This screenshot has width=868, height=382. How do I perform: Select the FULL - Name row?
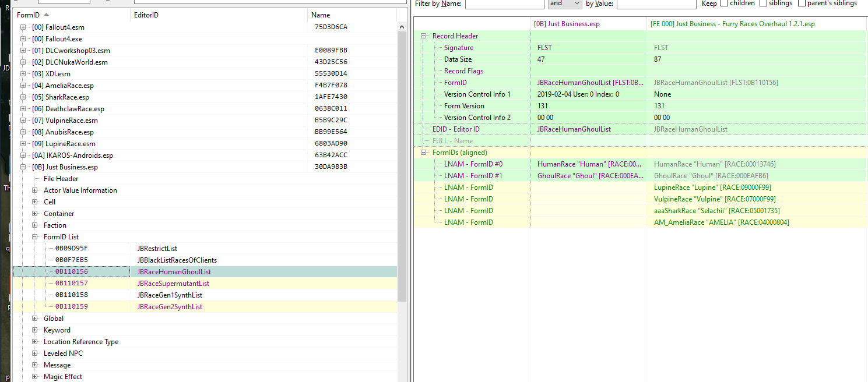point(452,141)
